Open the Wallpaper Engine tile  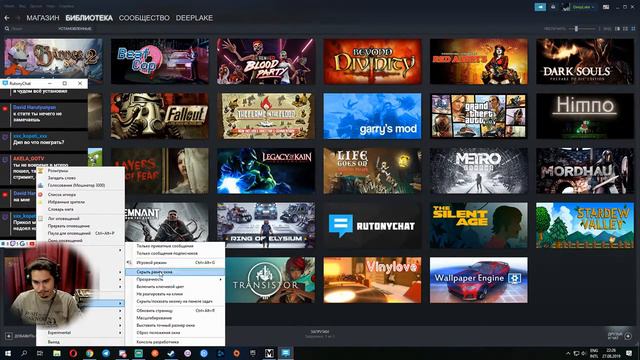478,280
